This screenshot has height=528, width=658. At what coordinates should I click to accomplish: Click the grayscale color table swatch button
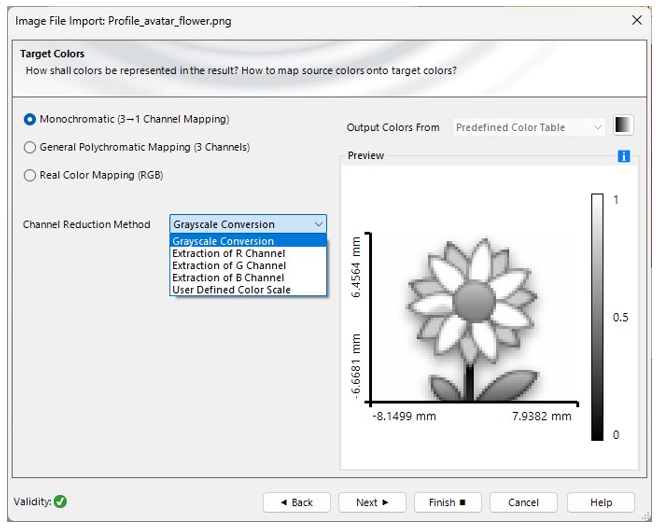pyautogui.click(x=623, y=125)
